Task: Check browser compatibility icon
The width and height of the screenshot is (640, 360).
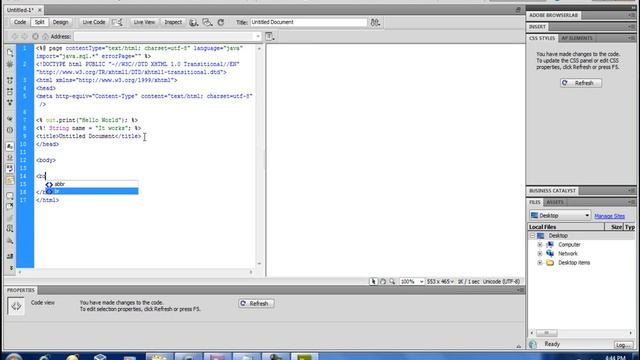Action: coord(117,22)
